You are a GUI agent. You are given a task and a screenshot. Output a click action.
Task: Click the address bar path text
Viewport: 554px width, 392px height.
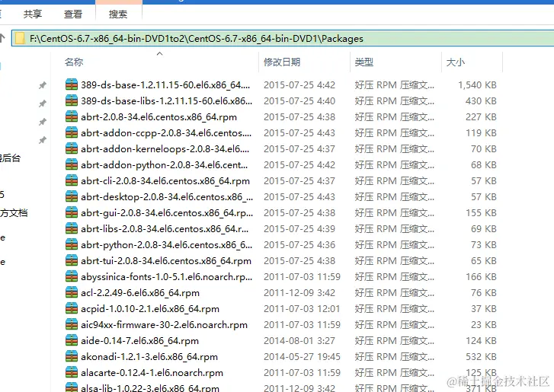[197, 39]
